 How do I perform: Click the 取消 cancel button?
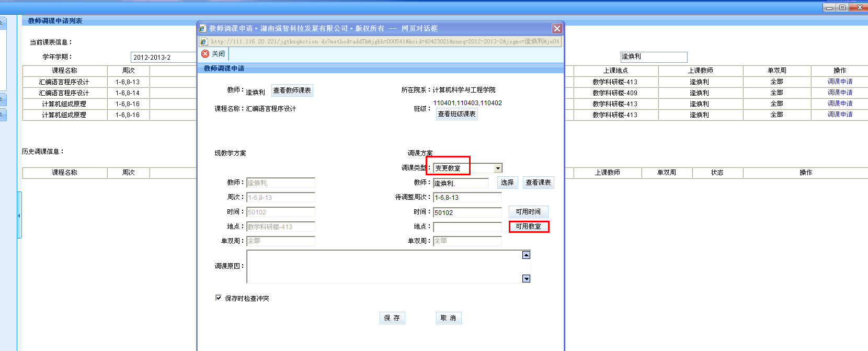(449, 318)
